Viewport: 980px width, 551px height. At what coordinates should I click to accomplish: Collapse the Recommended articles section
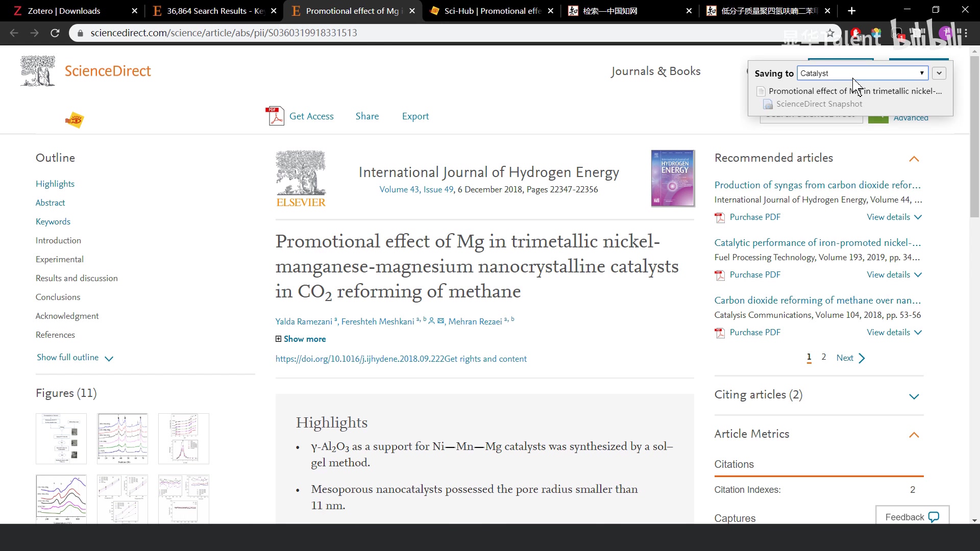pos(914,159)
